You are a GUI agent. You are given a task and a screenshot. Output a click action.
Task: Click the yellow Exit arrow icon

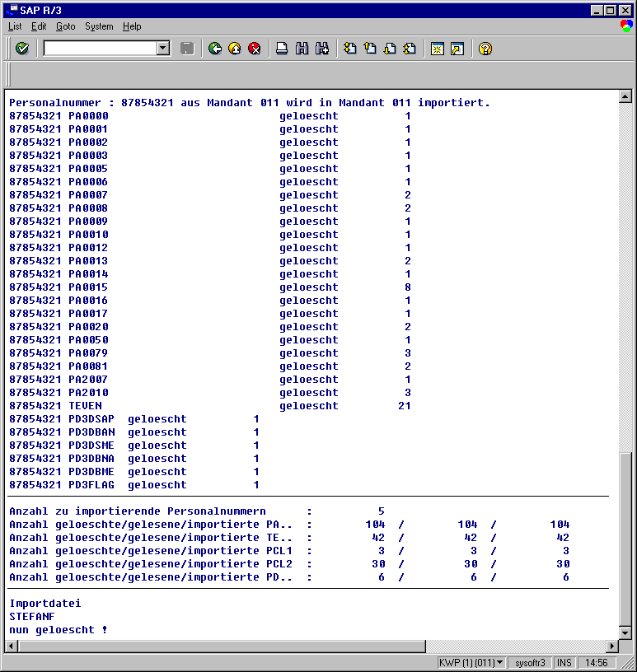[x=235, y=49]
